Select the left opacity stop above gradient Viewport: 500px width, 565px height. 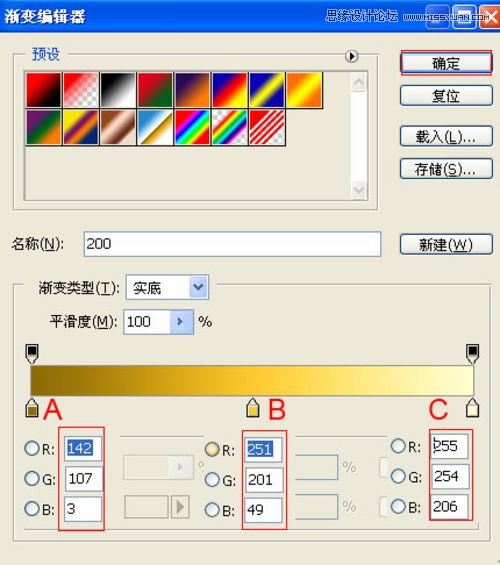pos(32,353)
